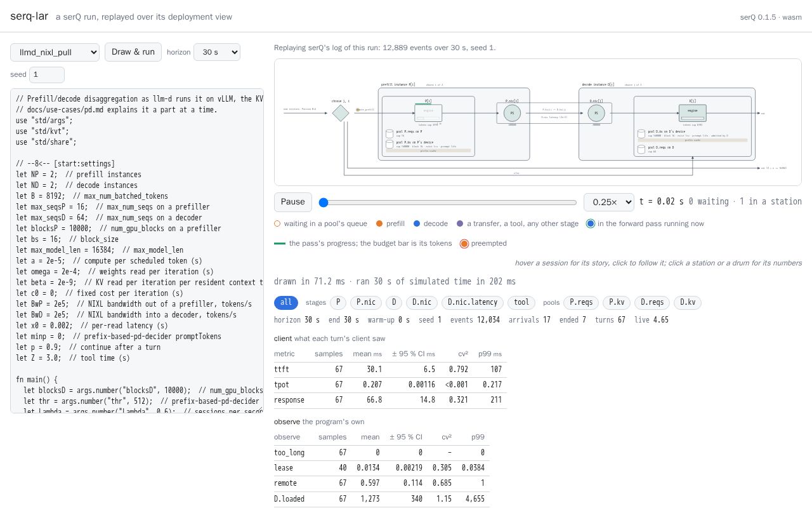
Task: Toggle the D.kv pool filter
Action: (688, 303)
